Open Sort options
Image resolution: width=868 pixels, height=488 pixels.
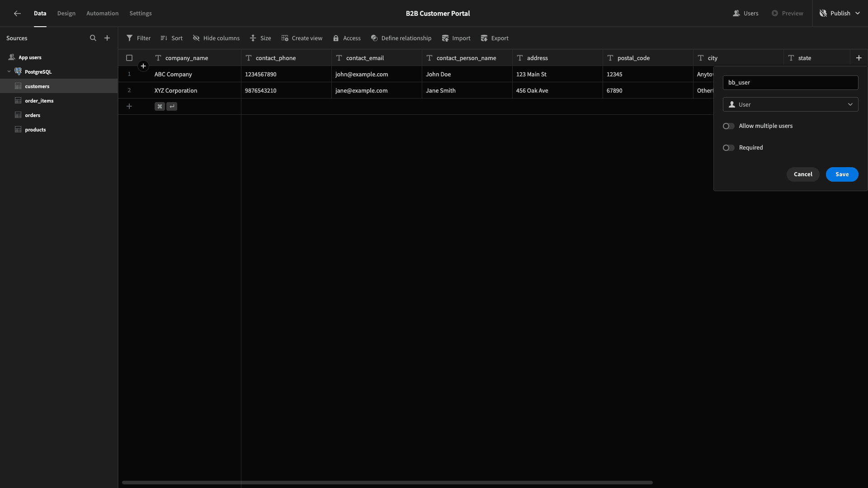[x=171, y=38]
